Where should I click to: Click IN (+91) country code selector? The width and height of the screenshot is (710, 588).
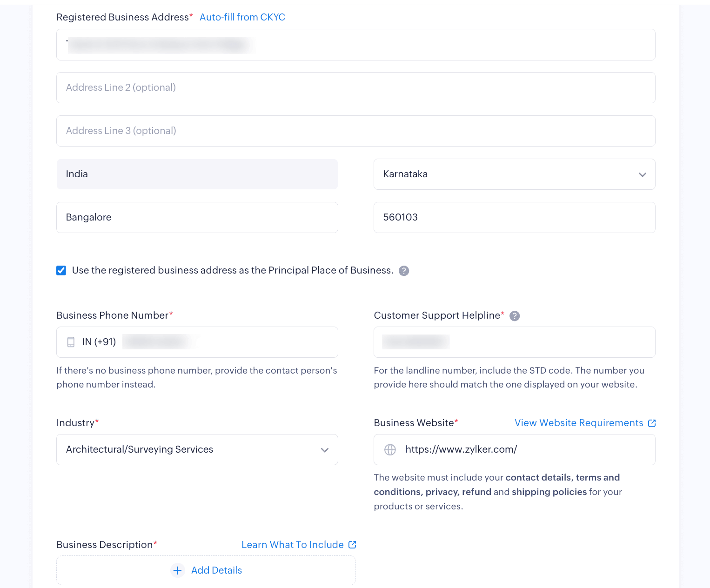click(x=99, y=342)
